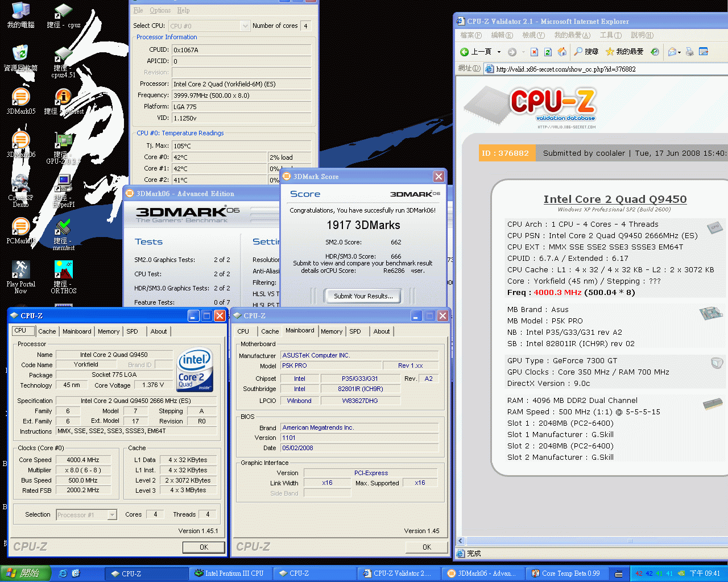The image size is (728, 582).
Task: Launch Crysis SP Demo shortcut
Action: tap(20, 190)
